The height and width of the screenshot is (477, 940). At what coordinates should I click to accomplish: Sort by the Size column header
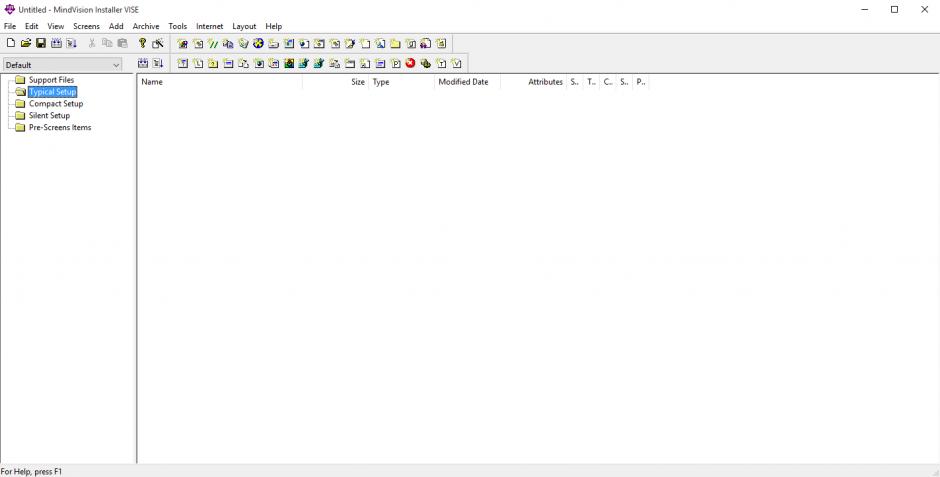point(335,82)
